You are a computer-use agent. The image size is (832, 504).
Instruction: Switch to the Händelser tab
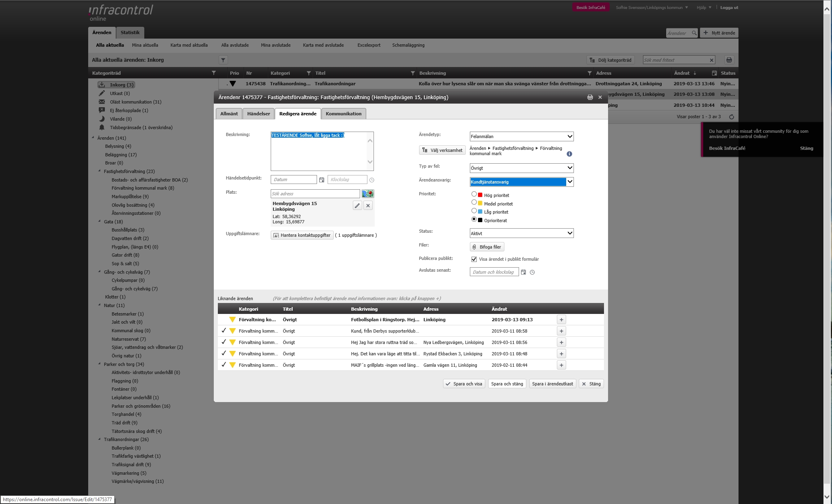(259, 114)
